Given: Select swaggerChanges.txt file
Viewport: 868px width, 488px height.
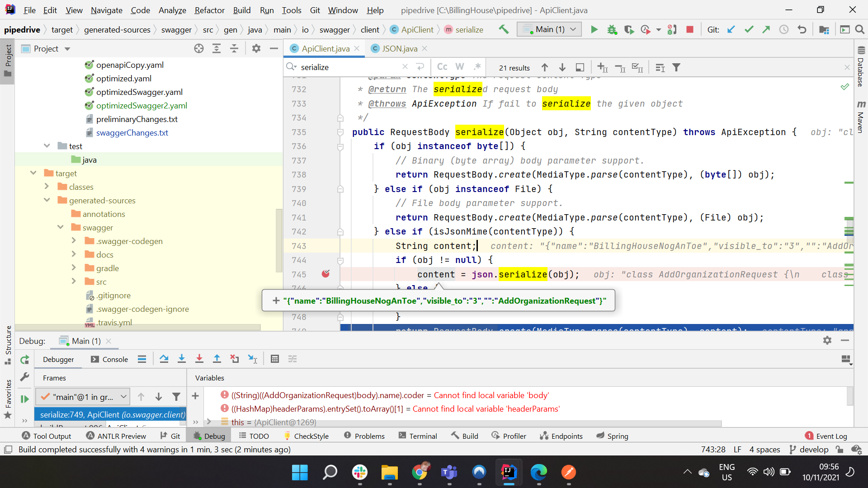Looking at the screenshot, I should pos(132,133).
